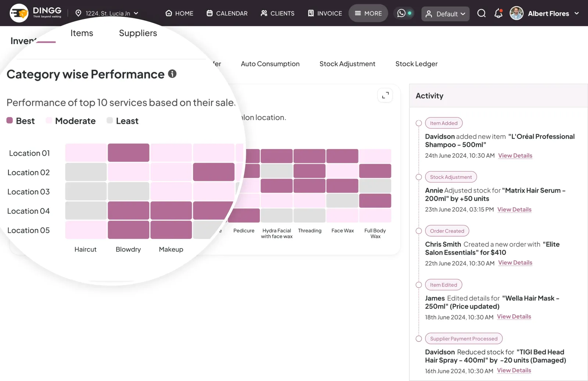Click the Category wise Performance info icon

172,74
